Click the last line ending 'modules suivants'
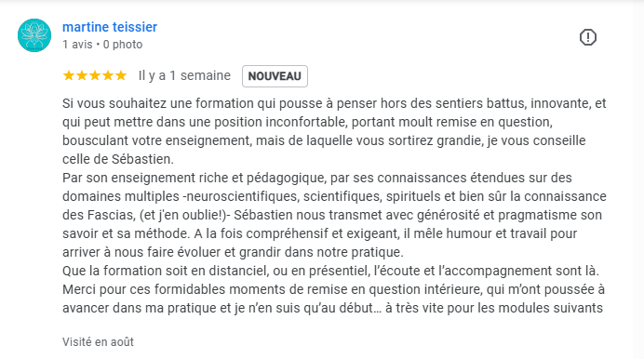644x359 pixels. coord(332,308)
